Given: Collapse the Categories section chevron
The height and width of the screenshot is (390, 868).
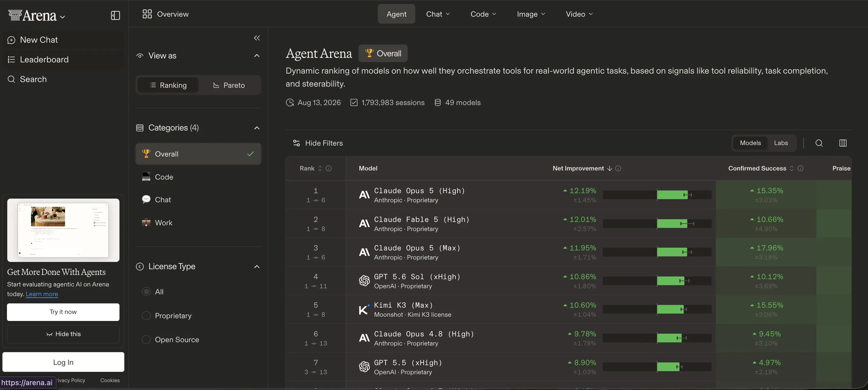Looking at the screenshot, I should point(257,127).
